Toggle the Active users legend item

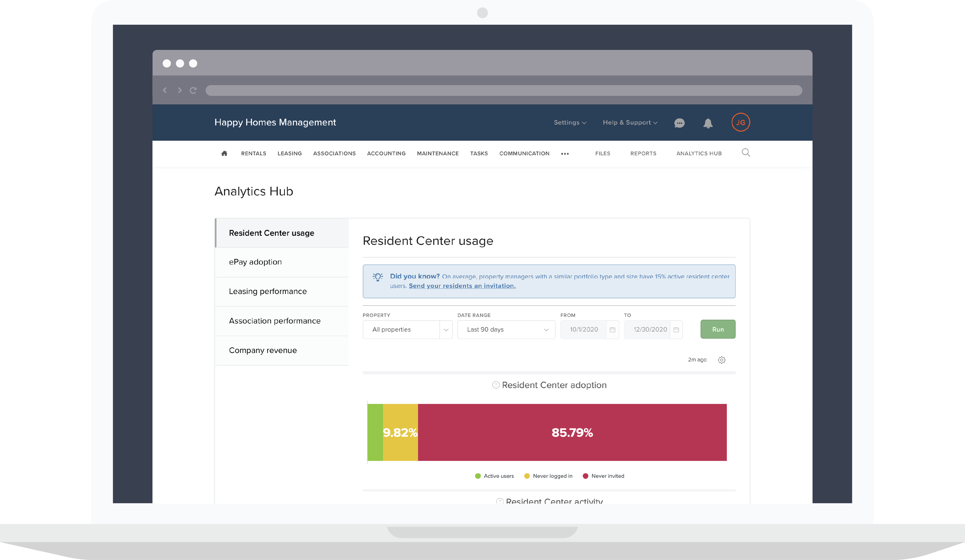coord(494,476)
